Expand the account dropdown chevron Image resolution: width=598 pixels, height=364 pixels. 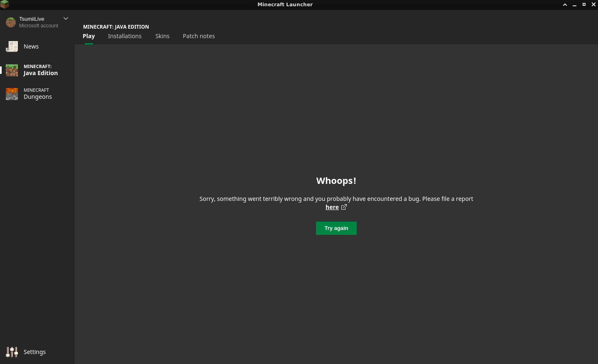66,19
